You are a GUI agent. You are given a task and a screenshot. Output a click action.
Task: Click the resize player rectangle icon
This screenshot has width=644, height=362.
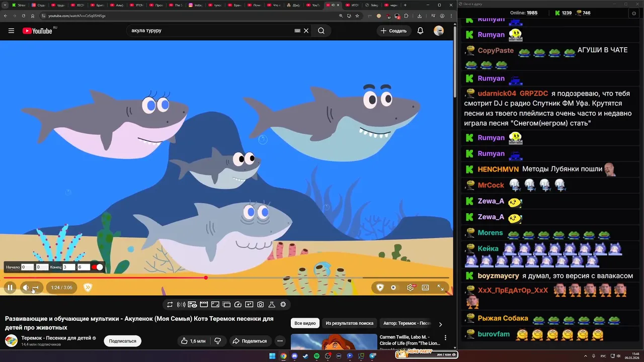[215, 304]
